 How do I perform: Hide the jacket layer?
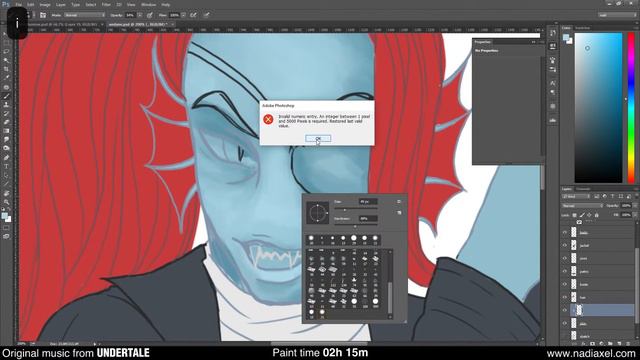pos(565,245)
